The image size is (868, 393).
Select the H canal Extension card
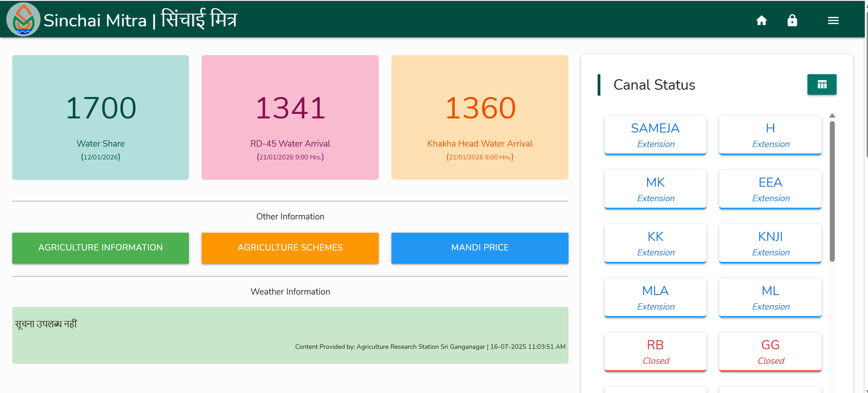(x=770, y=135)
